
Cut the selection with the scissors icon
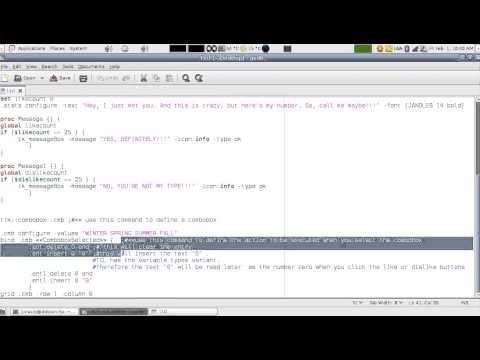point(144,78)
